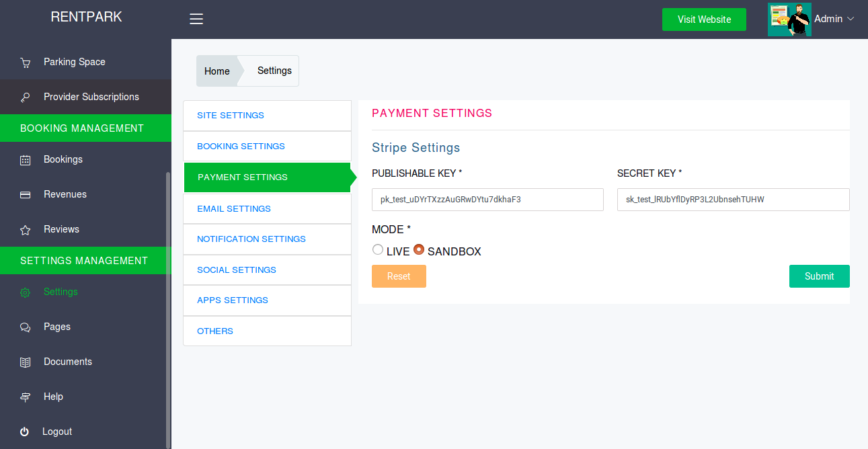The height and width of the screenshot is (449, 868).
Task: Open Documents in the sidebar
Action: pyautogui.click(x=85, y=362)
